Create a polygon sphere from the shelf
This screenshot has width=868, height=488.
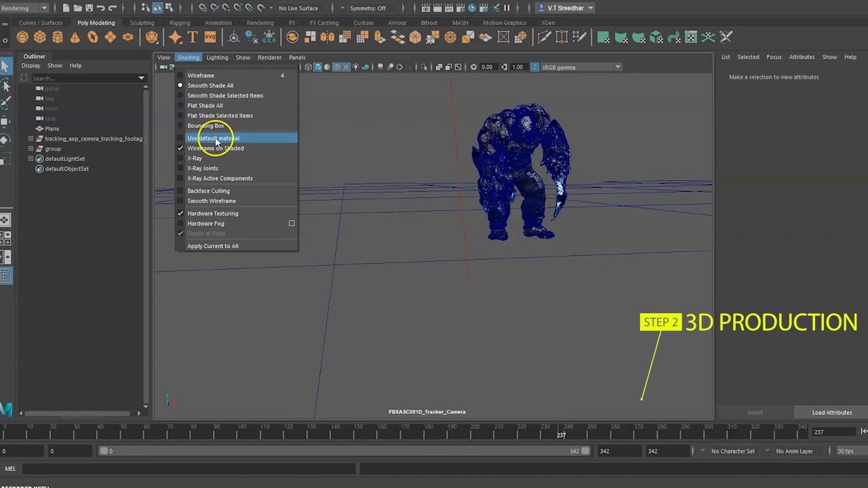click(22, 37)
